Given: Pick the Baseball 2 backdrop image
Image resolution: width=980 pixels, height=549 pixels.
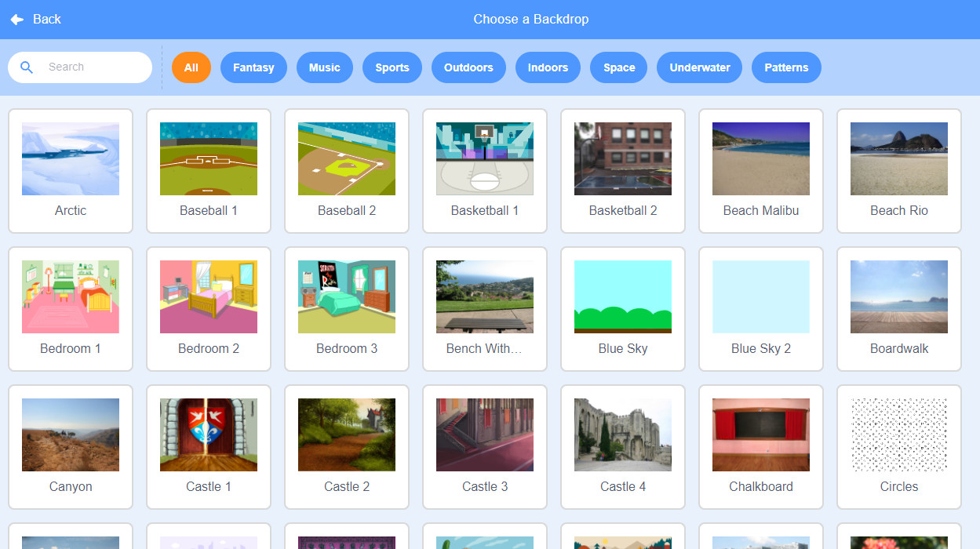Looking at the screenshot, I should [x=347, y=158].
